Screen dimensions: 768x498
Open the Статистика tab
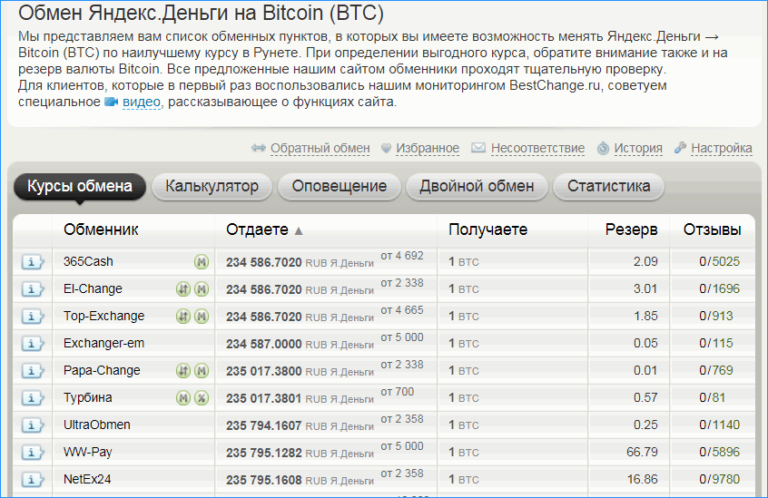pos(608,186)
